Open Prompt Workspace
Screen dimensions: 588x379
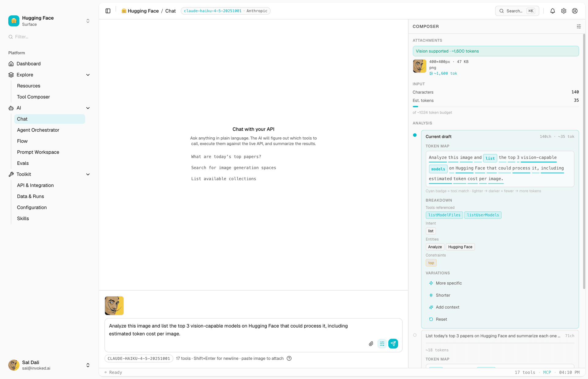[x=38, y=152]
